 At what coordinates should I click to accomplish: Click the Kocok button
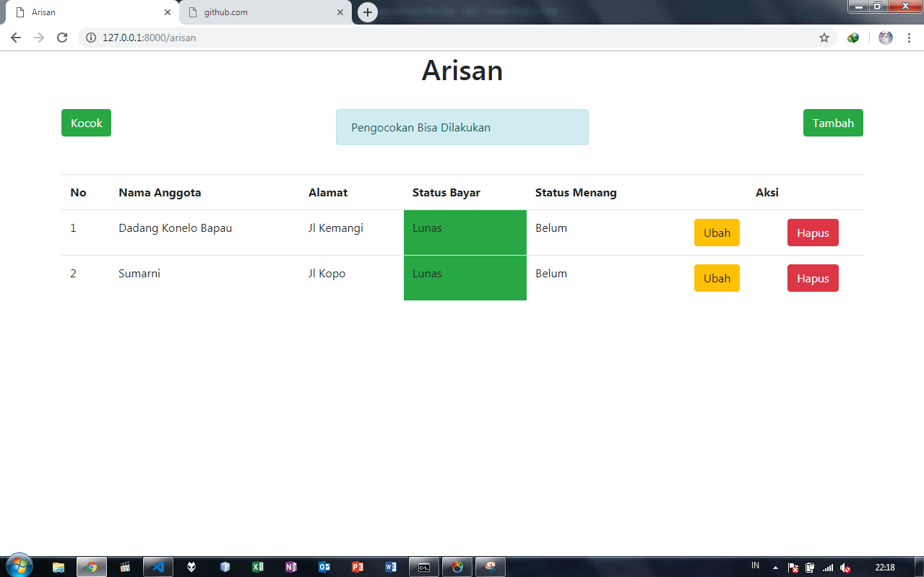click(86, 123)
